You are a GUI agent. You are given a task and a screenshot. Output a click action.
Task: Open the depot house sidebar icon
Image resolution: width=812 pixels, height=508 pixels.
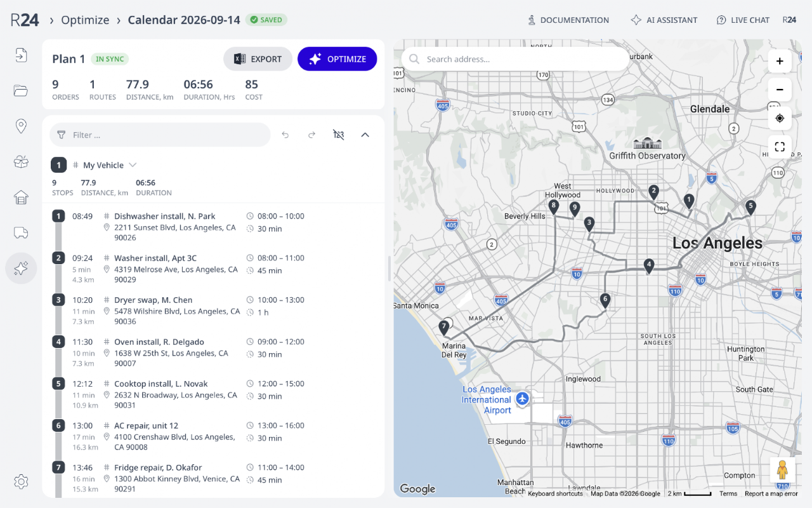(21, 197)
